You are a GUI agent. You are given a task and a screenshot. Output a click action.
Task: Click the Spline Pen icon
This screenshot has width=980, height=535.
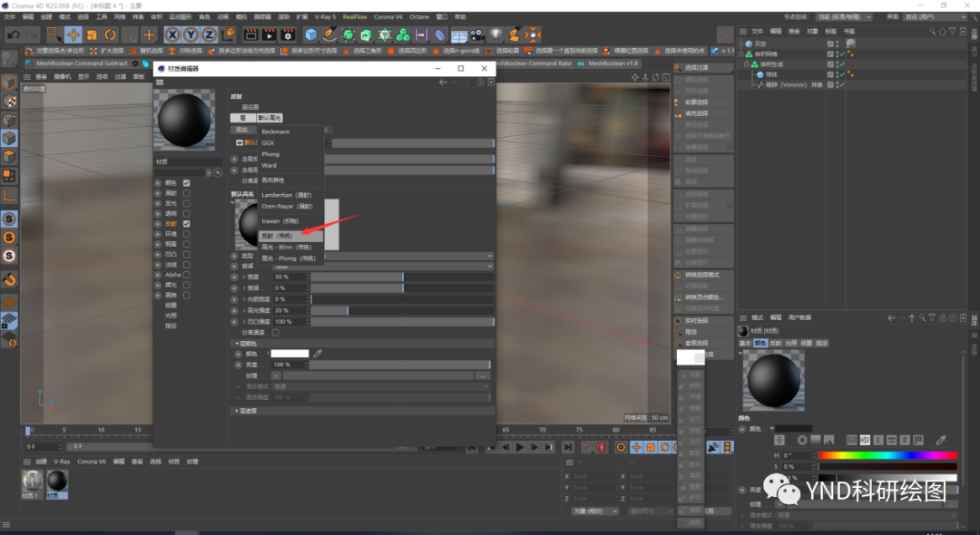(x=329, y=35)
